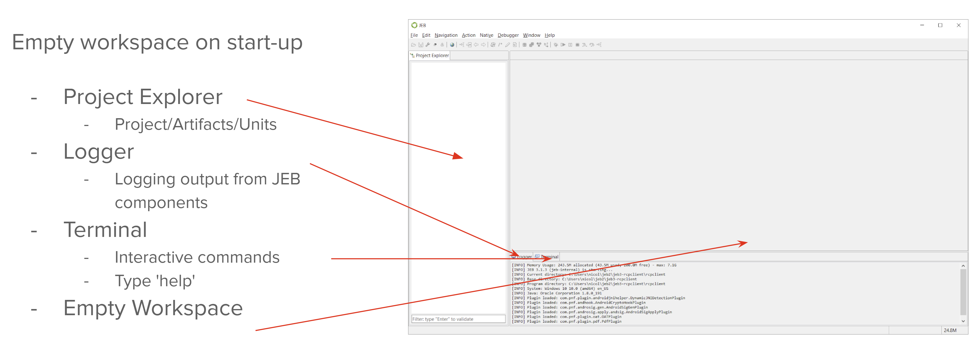Click the warning triangle toolbar icon
Image resolution: width=980 pixels, height=357 pixels.
tap(443, 45)
